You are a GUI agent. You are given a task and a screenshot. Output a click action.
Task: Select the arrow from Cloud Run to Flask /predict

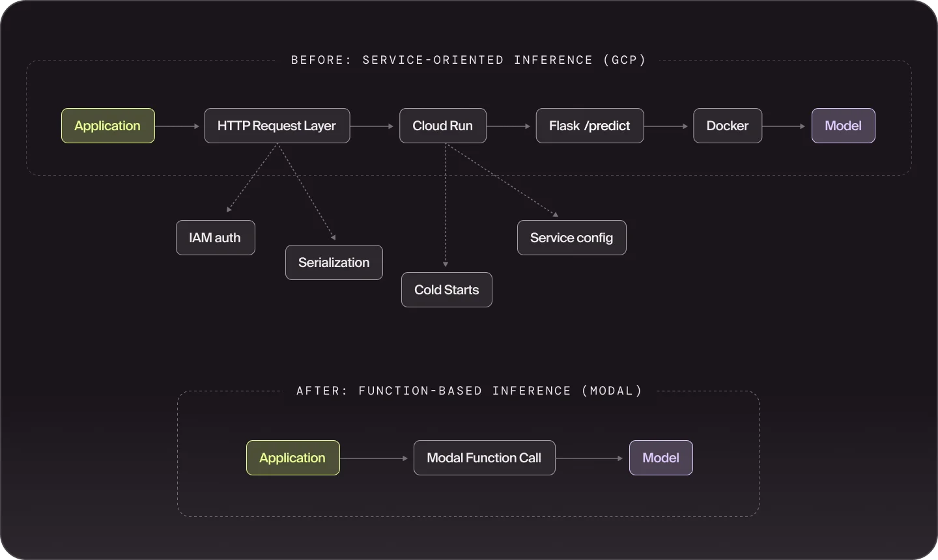(511, 126)
